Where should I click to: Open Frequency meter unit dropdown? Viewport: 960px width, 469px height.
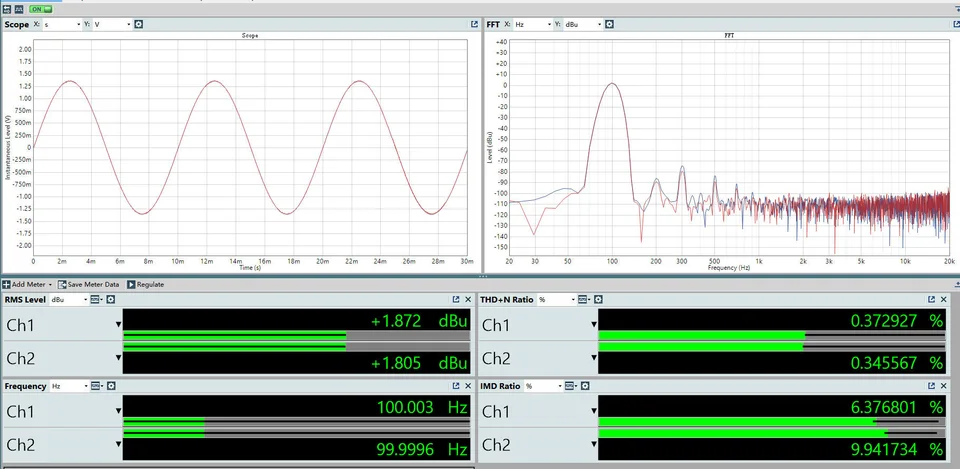pyautogui.click(x=69, y=386)
